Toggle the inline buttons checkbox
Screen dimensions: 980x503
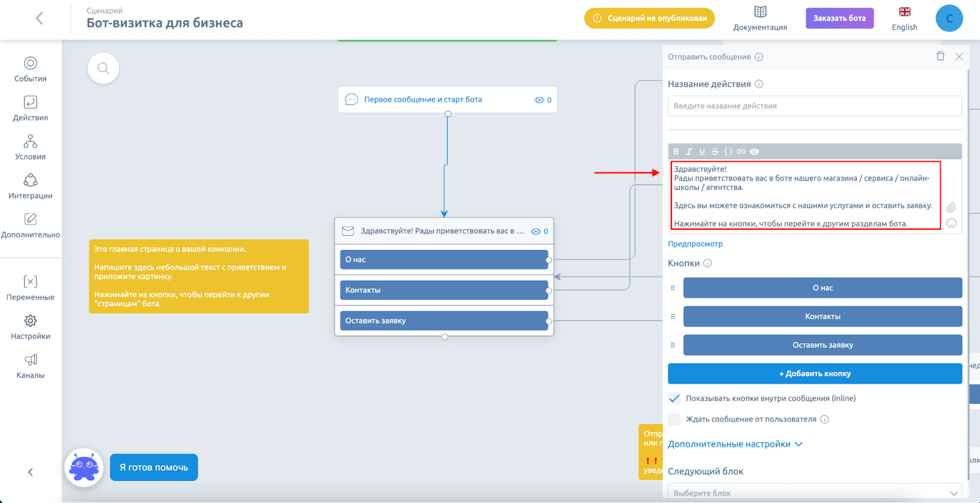tap(674, 398)
